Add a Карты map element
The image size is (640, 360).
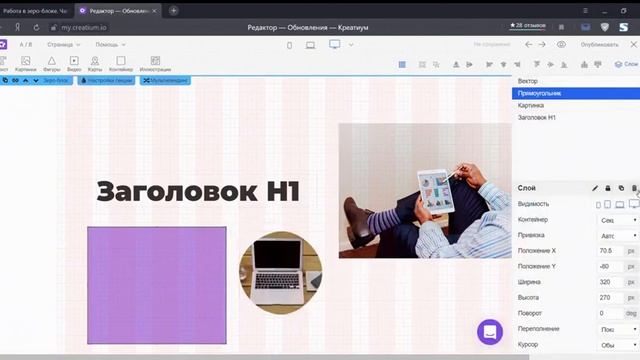[95, 64]
